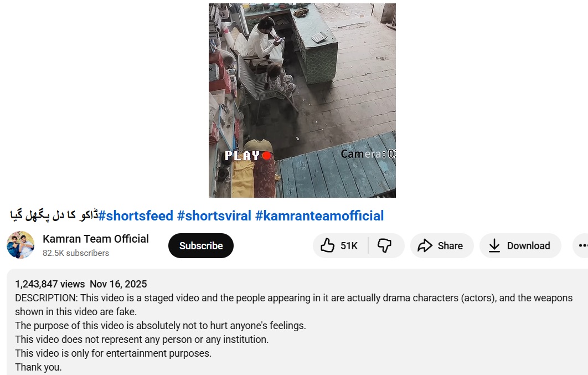Image resolution: width=588 pixels, height=375 pixels.
Task: Click the Nov 16, 2025 upload date
Action: (x=118, y=284)
